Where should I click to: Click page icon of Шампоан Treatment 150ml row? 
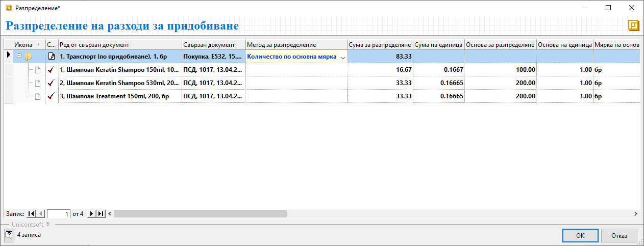pyautogui.click(x=37, y=96)
